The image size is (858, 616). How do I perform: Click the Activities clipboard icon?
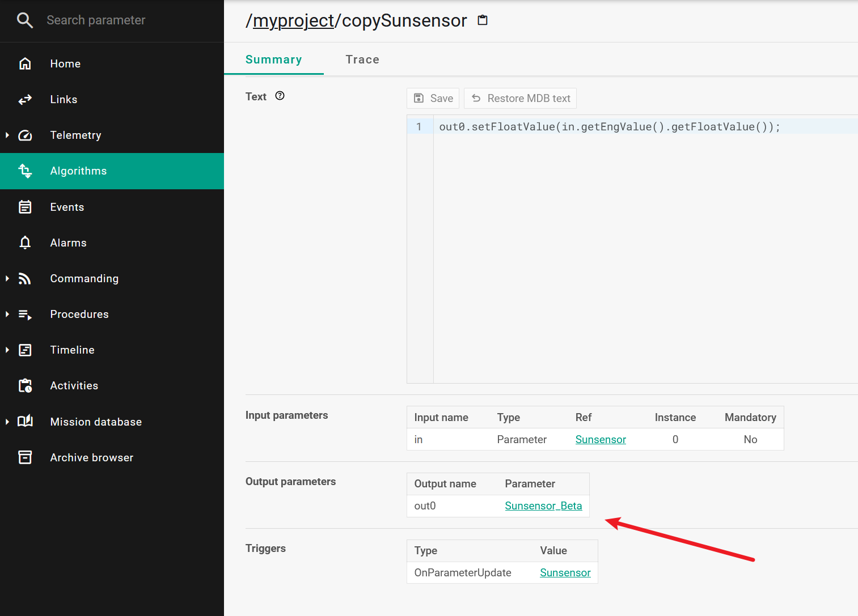click(25, 386)
